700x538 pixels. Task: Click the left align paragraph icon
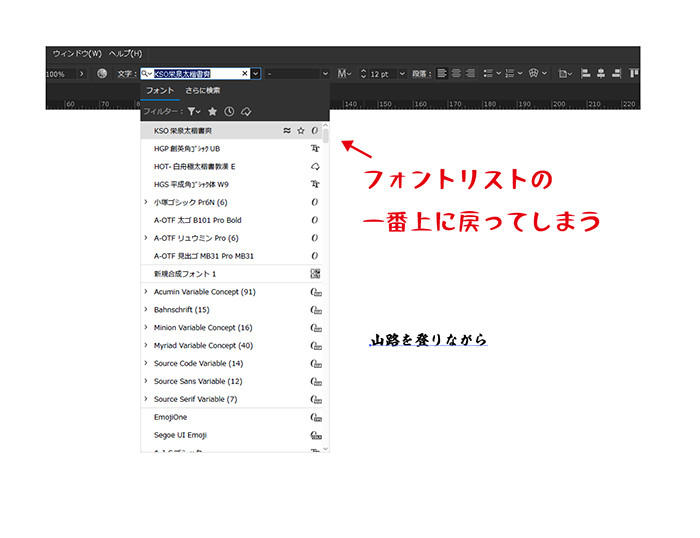click(x=443, y=74)
